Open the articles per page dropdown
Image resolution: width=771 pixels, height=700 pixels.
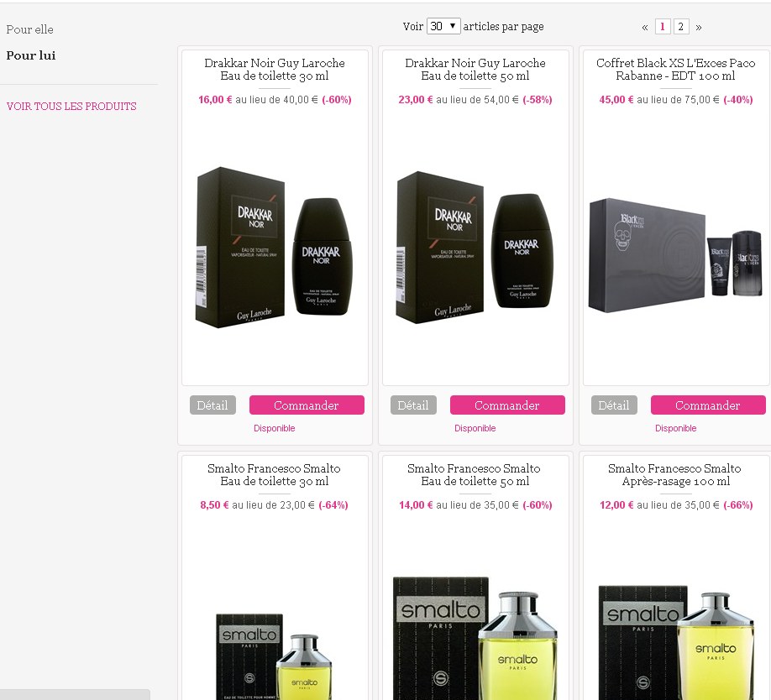click(x=443, y=26)
